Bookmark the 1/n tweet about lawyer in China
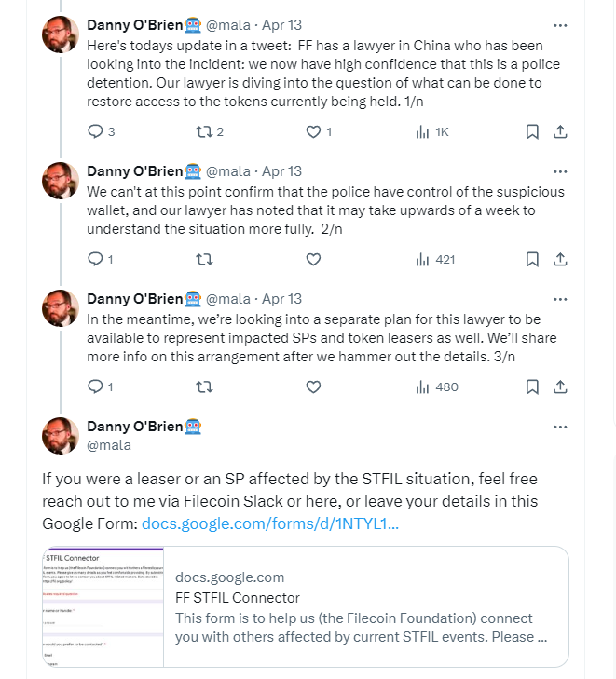616x679 pixels. tap(532, 131)
